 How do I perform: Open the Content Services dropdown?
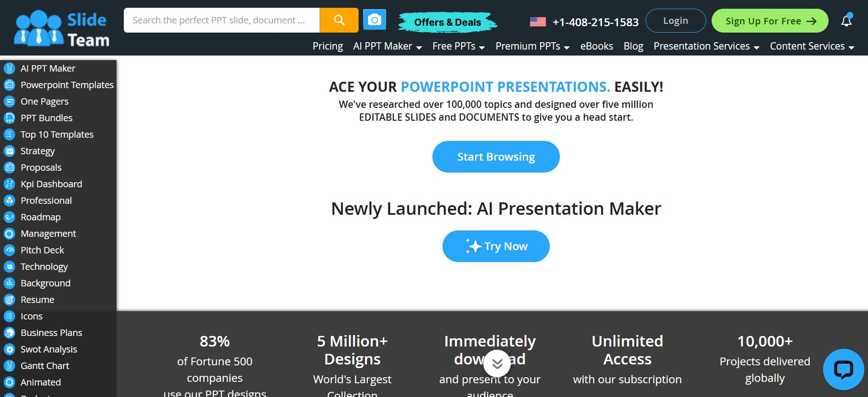click(812, 46)
